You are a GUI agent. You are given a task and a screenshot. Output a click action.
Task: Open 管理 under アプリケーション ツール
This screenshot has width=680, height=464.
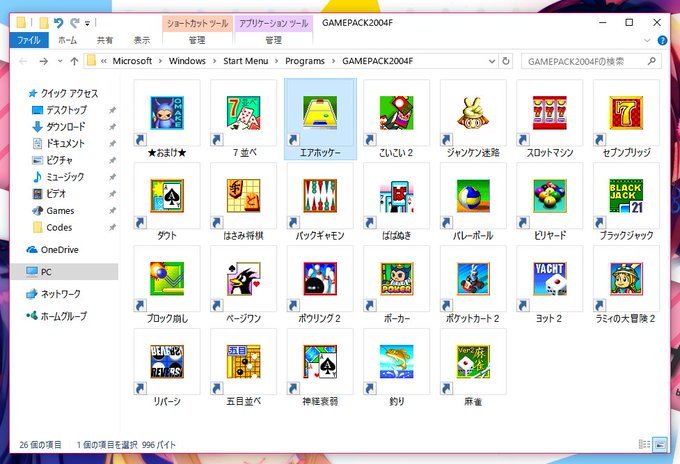(x=274, y=40)
